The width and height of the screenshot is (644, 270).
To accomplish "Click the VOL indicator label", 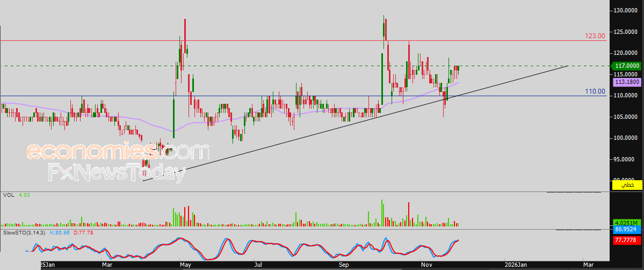I will pyautogui.click(x=8, y=195).
